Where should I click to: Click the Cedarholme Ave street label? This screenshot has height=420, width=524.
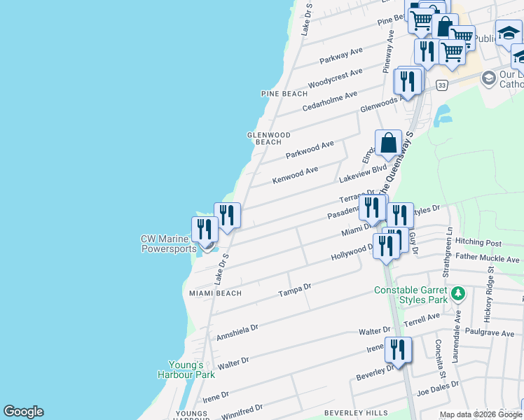tap(330, 101)
